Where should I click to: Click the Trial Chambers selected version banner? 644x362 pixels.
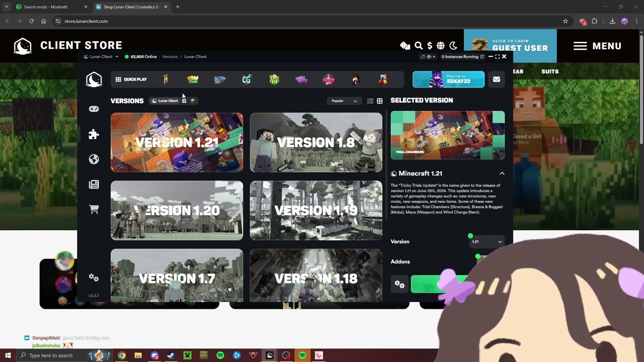(x=448, y=135)
